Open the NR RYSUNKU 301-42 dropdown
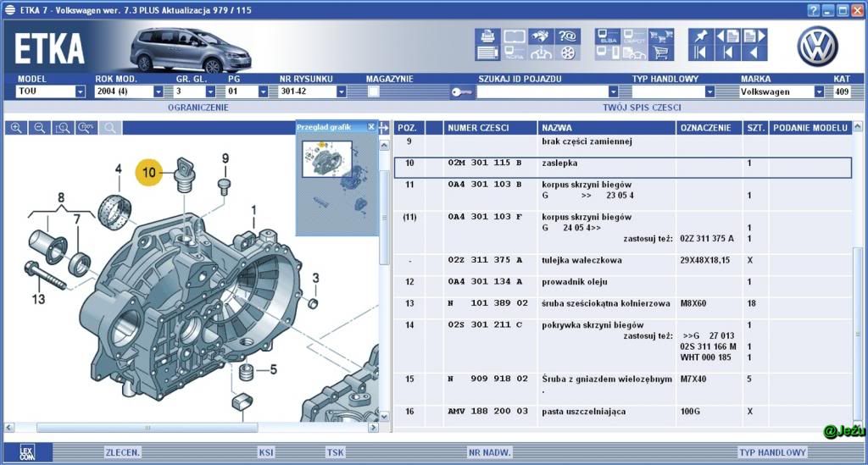This screenshot has width=868, height=465. [342, 91]
